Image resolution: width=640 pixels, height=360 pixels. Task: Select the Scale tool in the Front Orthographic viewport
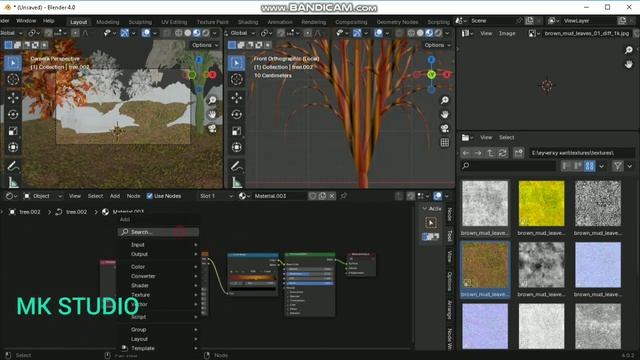coord(237,131)
